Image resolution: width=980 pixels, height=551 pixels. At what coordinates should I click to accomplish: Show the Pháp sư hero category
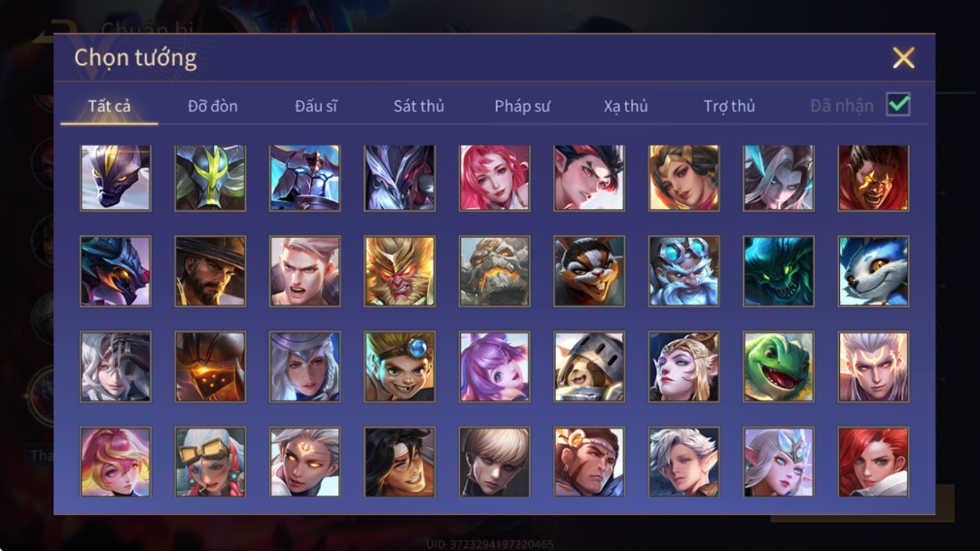[522, 106]
